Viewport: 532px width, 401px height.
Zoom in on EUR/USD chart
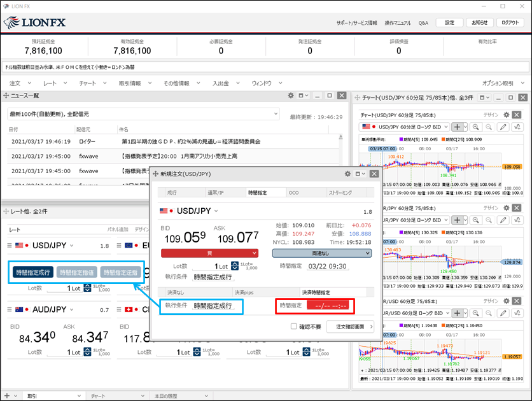coord(476,313)
